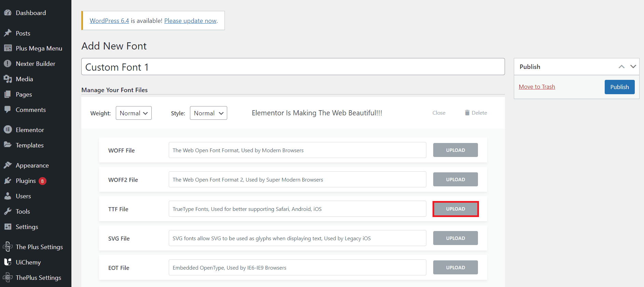Click the Plugins plug icon
644x287 pixels.
pyautogui.click(x=8, y=181)
